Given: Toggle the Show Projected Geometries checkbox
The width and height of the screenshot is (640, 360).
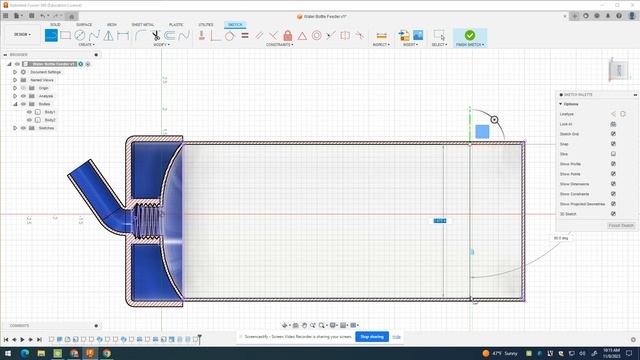Looking at the screenshot, I should pos(613,204).
